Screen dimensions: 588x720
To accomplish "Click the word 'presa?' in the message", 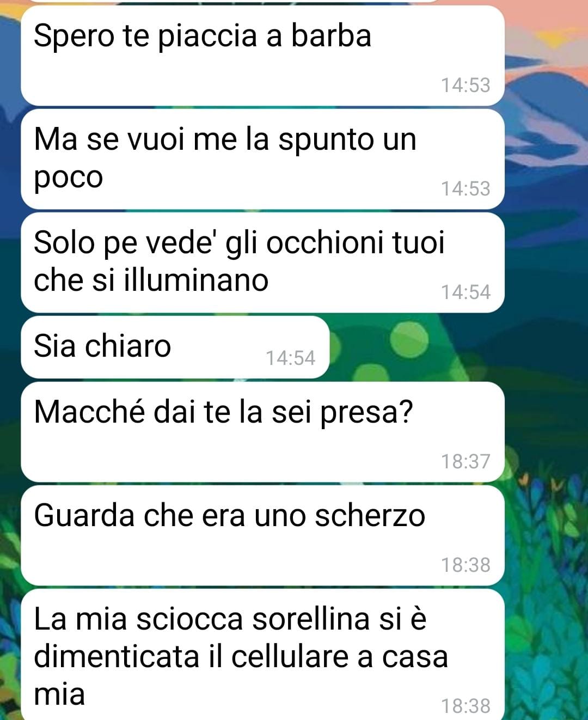I will click(366, 413).
